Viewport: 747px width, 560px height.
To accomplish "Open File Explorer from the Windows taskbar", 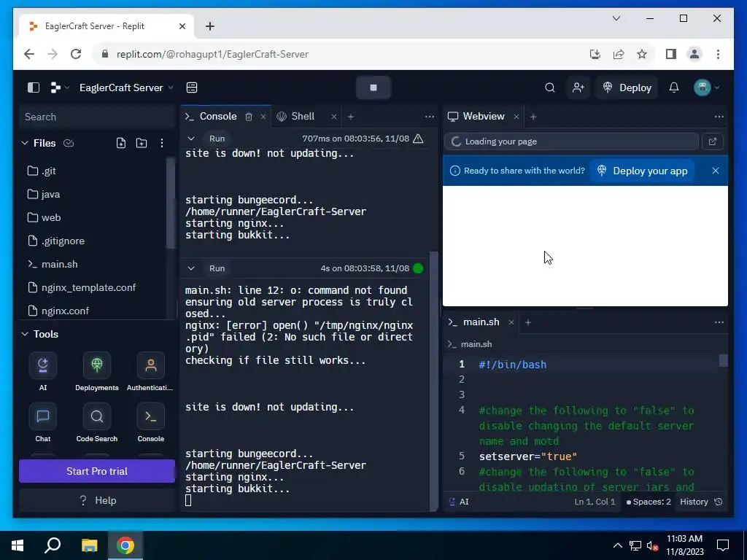I will tap(89, 545).
